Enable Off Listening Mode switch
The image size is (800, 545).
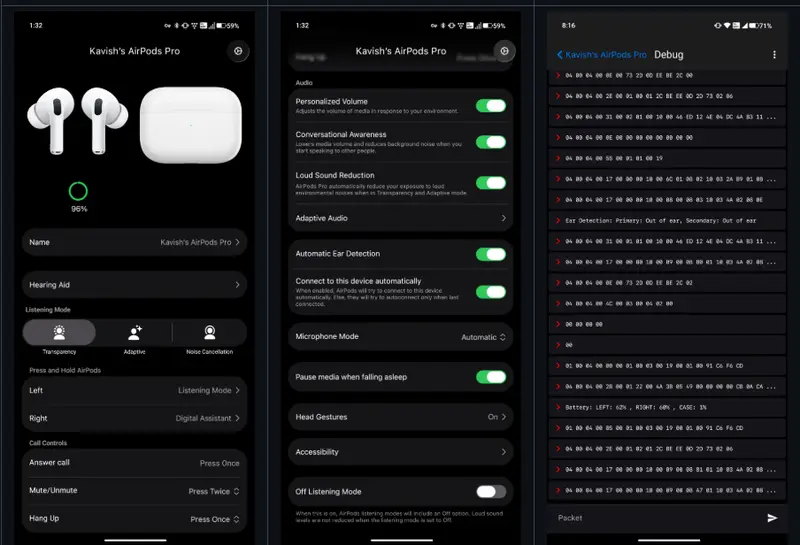coord(490,491)
